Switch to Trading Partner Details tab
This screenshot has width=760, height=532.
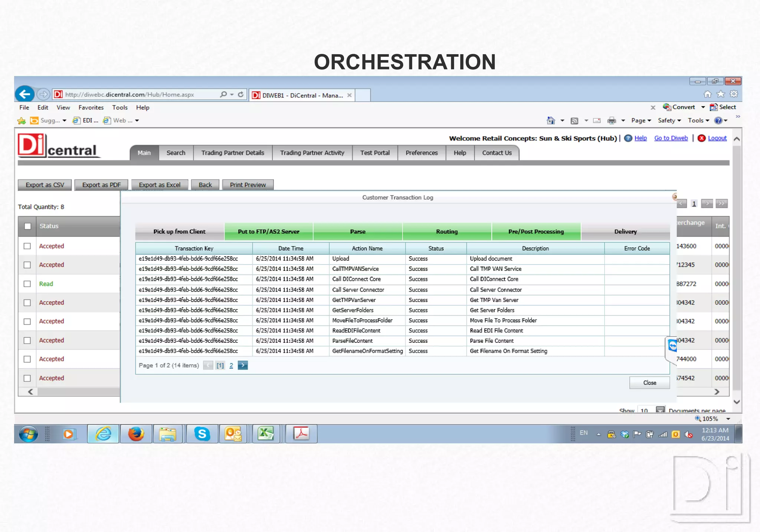tap(233, 153)
